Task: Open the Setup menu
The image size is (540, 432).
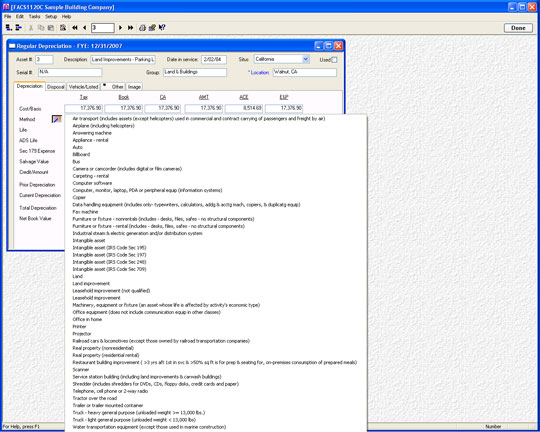Action: tap(51, 17)
